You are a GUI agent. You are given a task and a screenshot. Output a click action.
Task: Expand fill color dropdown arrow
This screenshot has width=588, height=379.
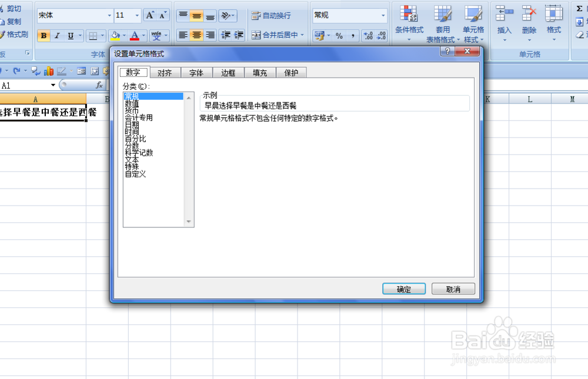[124, 36]
